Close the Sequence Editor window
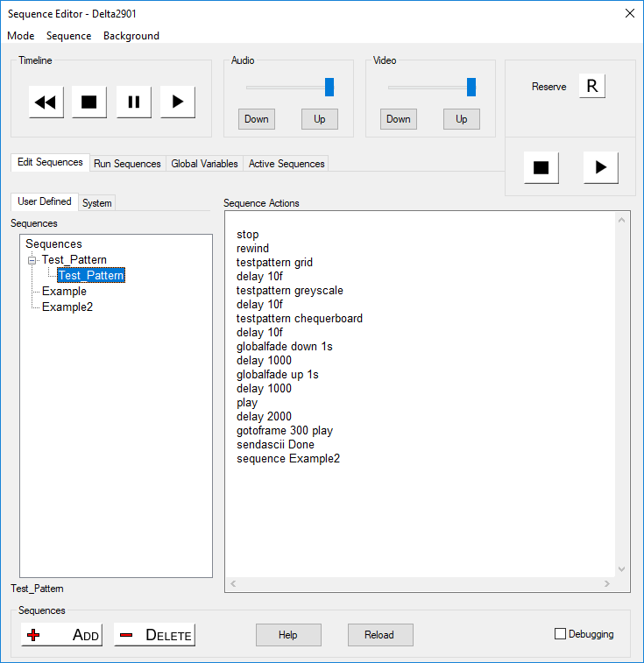Screen dimensions: 644x663 [x=630, y=13]
